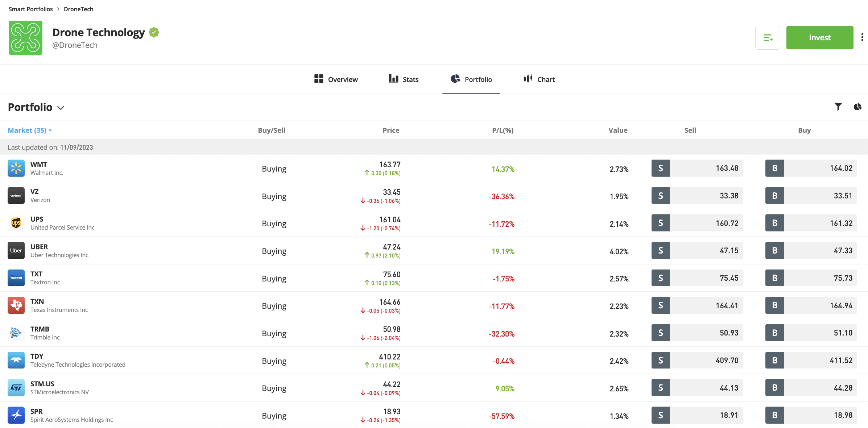Sell Textron at 75.45

pyautogui.click(x=697, y=278)
